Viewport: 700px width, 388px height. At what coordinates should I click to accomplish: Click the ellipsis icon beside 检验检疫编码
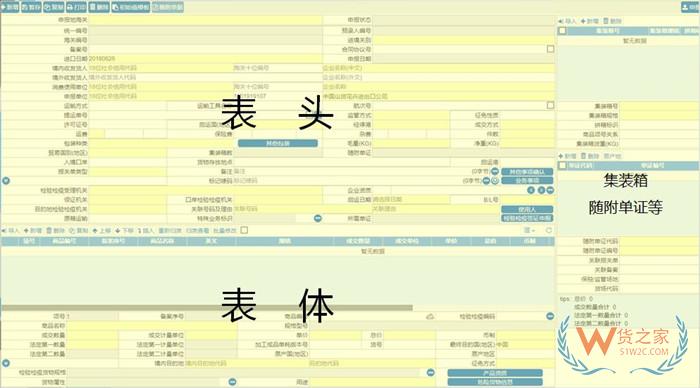pos(550,316)
